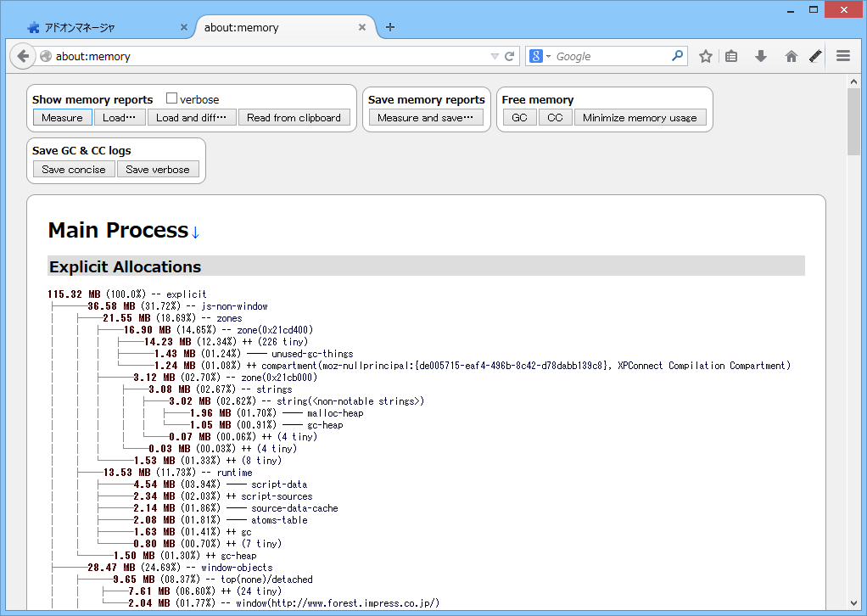Click the Explicit Allocations heading
Image resolution: width=867 pixels, height=616 pixels.
(125, 266)
